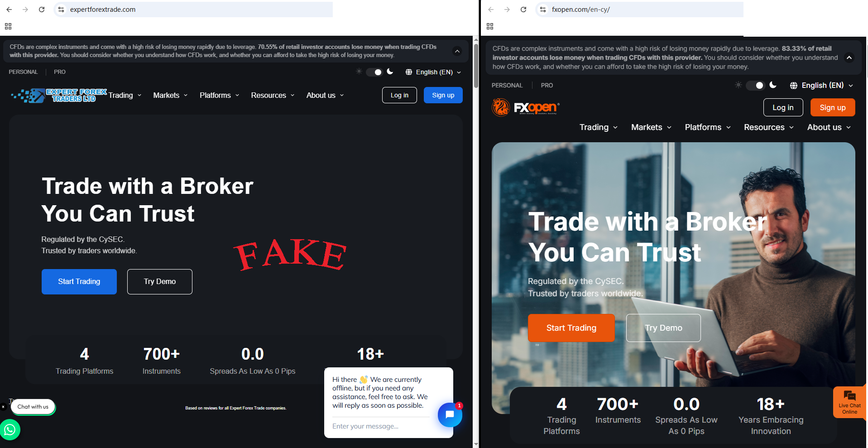Switch to PRO tab on FXOpen
Image resolution: width=868 pixels, height=448 pixels.
[547, 85]
